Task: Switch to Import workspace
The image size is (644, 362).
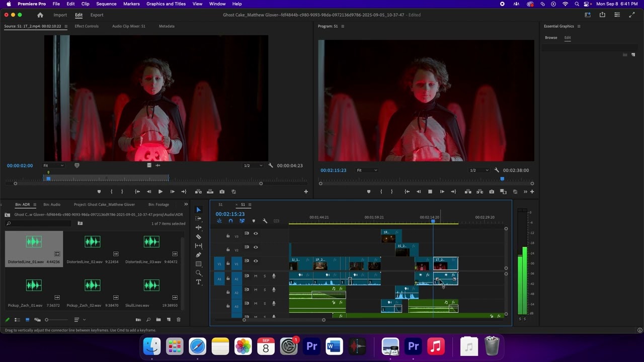Action: pos(60,15)
